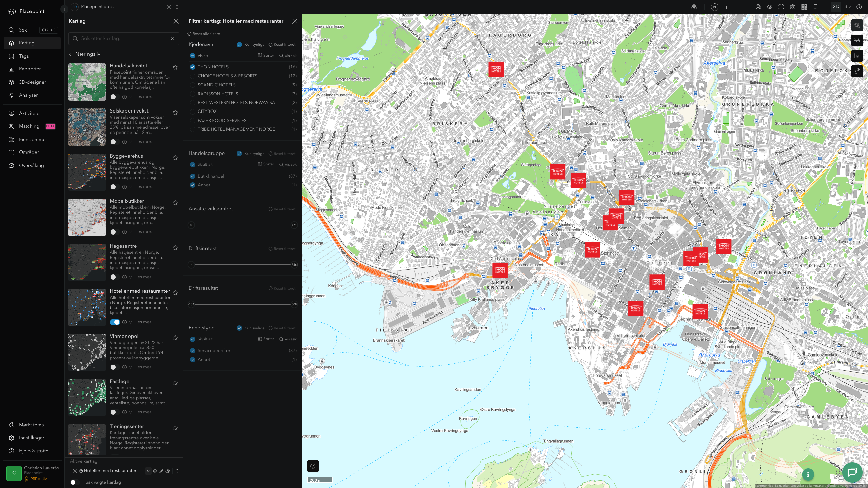Enable the Fastlege layer switch
This screenshot has height=488, width=868.
(115, 412)
